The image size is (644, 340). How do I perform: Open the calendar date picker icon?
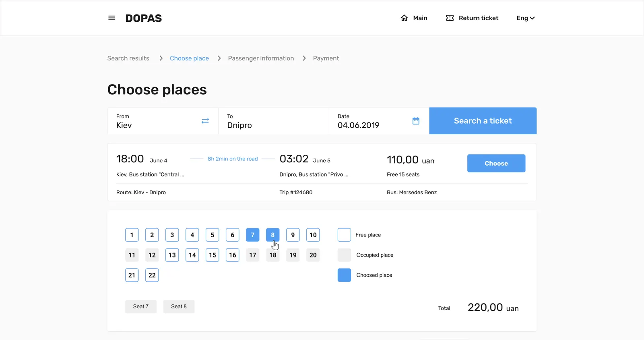click(x=416, y=121)
